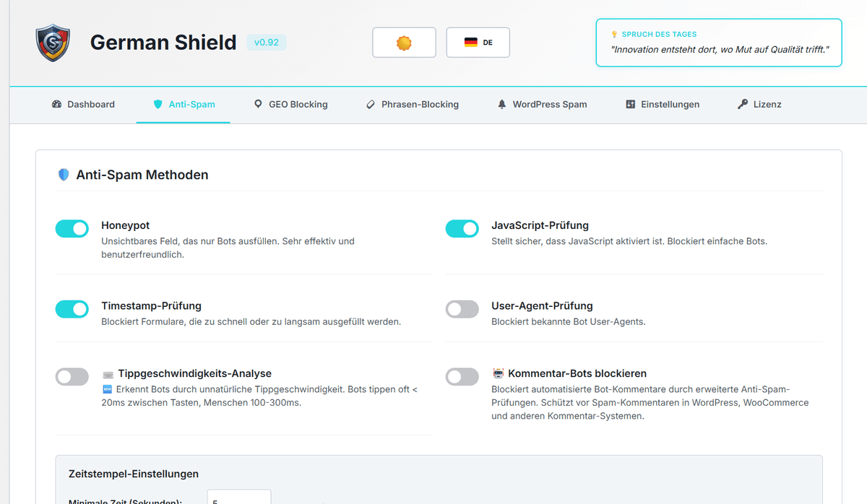Click the sun theme icon
Viewport: 867px width, 504px height.
[404, 42]
